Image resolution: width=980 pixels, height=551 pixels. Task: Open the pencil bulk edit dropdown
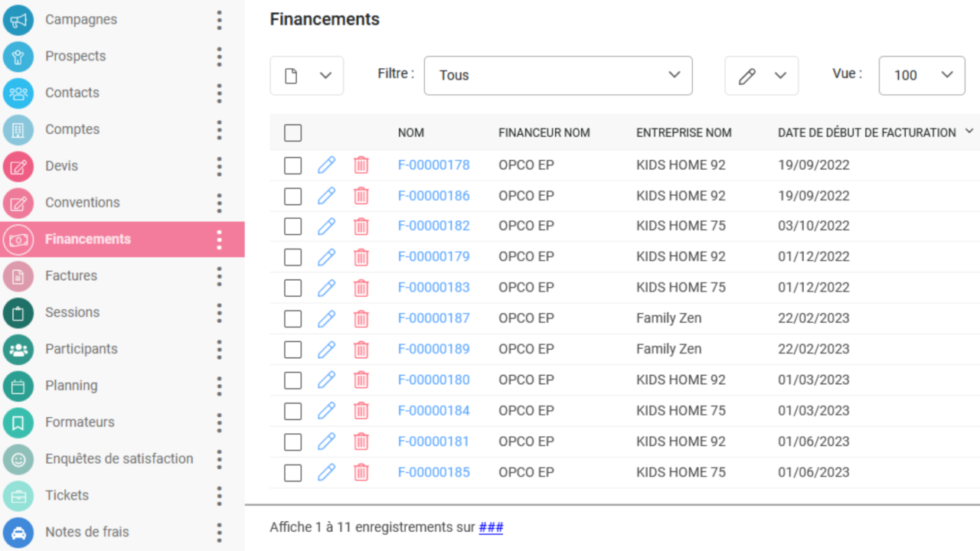(x=761, y=76)
